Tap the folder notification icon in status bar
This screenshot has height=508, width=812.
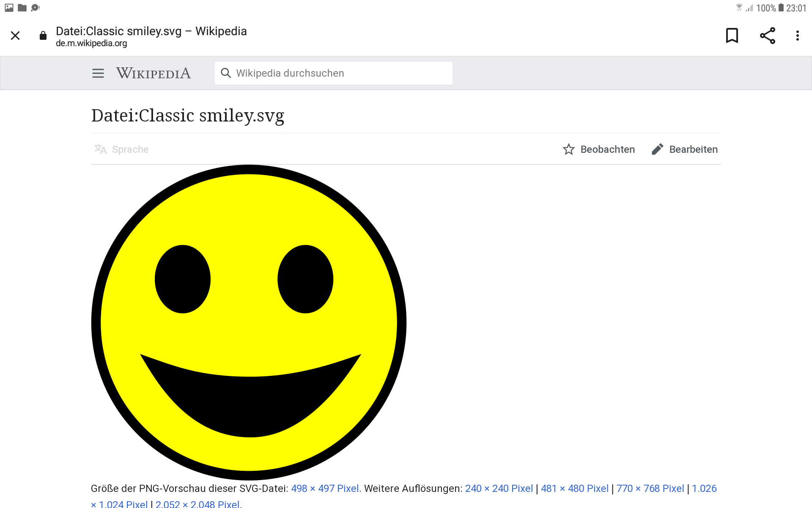tap(22, 8)
